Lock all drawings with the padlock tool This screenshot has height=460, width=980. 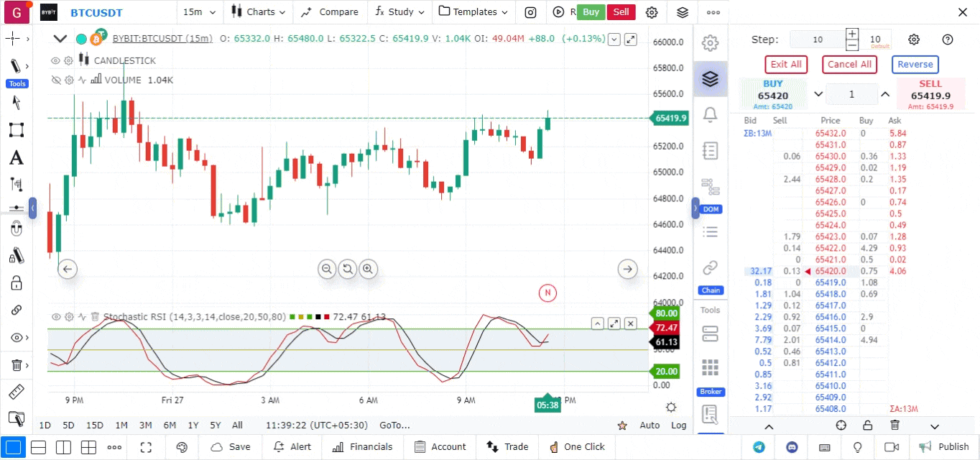point(16,283)
